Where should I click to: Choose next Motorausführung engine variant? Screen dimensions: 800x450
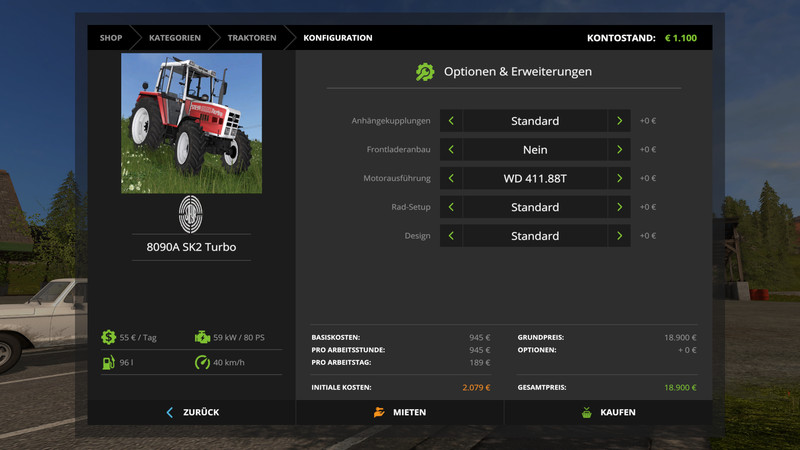620,179
